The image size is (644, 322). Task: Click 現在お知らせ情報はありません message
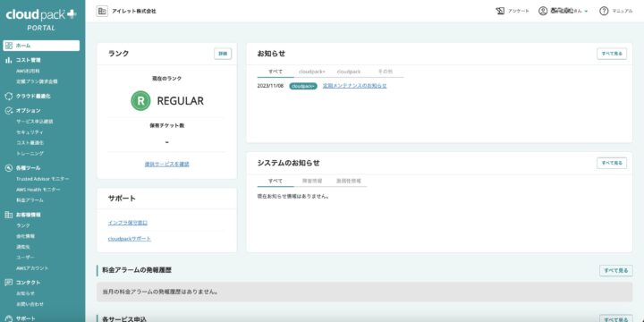[293, 196]
